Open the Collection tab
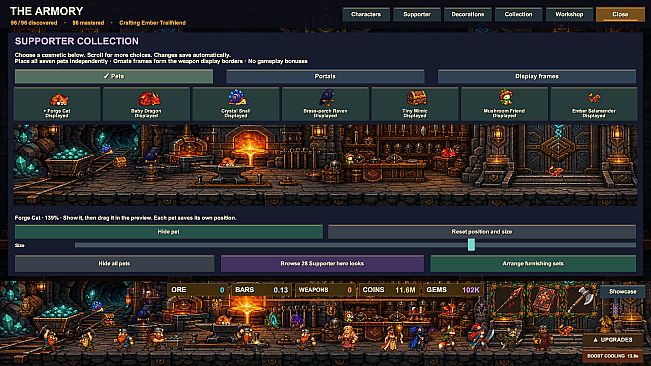The height and width of the screenshot is (366, 651). 518,14
